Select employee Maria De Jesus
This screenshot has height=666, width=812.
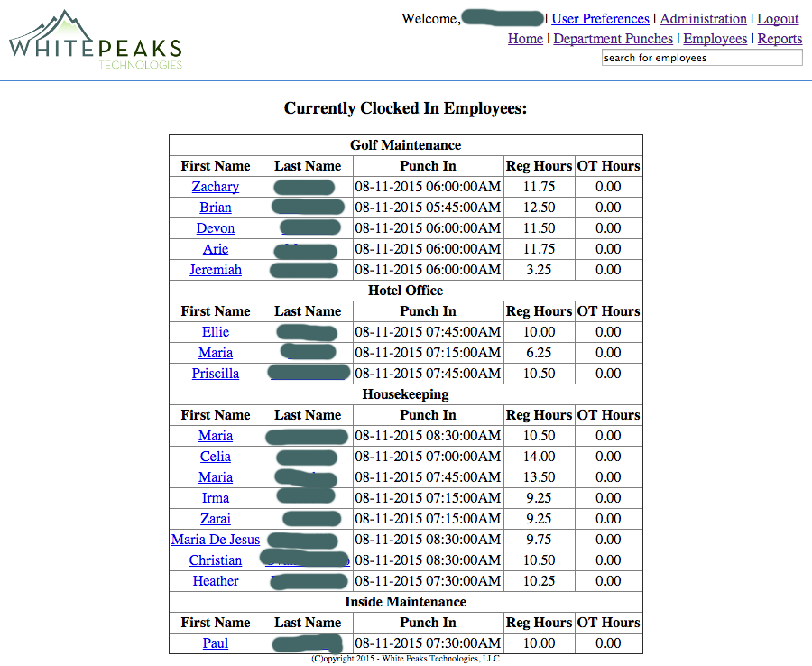pyautogui.click(x=216, y=539)
